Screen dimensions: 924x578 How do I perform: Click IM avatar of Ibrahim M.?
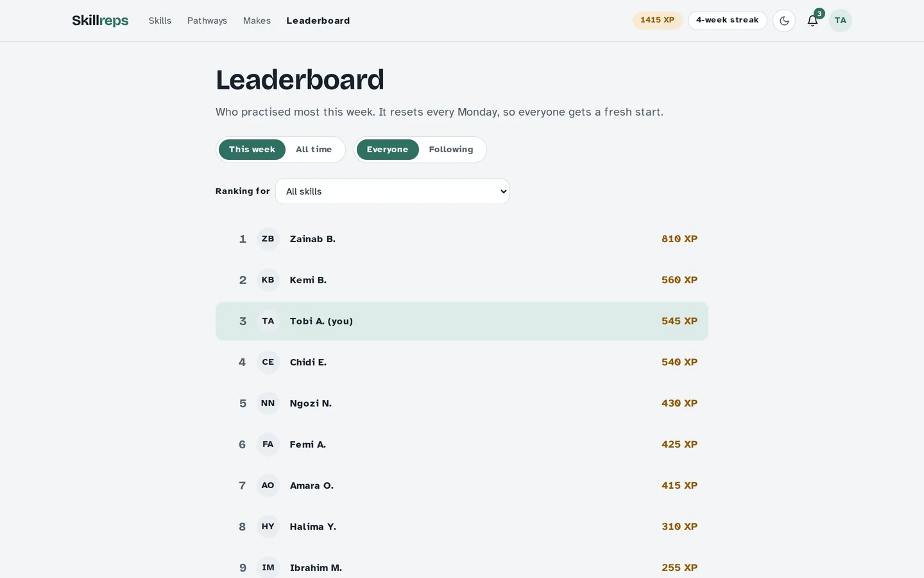(268, 568)
